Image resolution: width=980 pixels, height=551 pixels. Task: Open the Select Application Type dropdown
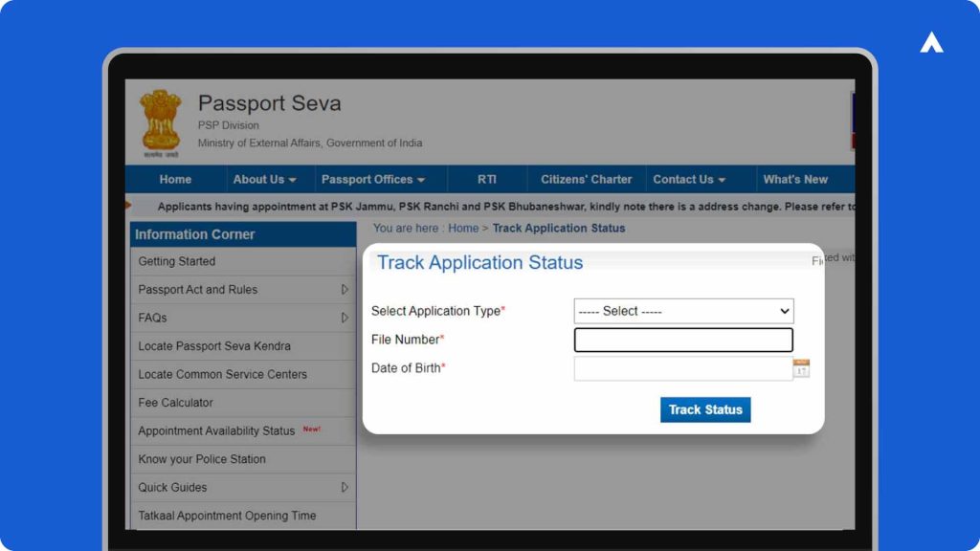(683, 310)
